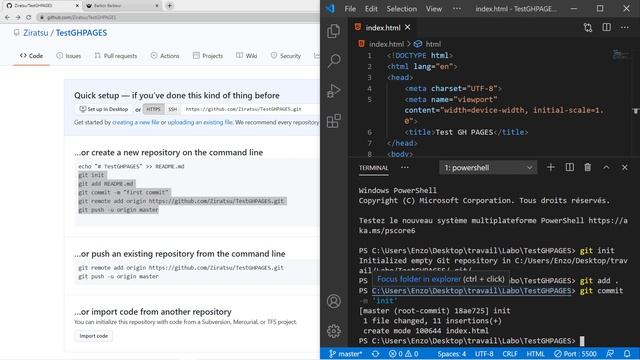Split the editor to the right
The width and height of the screenshot is (640, 360).
pos(607,27)
